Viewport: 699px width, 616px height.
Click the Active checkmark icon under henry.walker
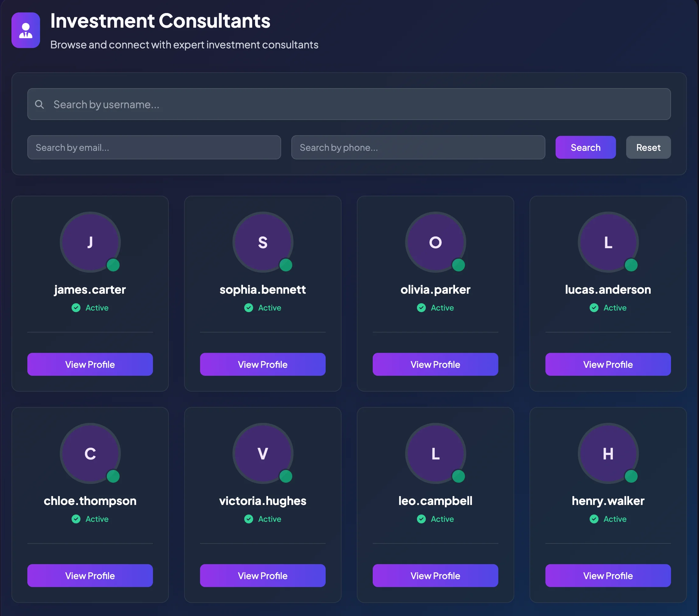click(594, 519)
